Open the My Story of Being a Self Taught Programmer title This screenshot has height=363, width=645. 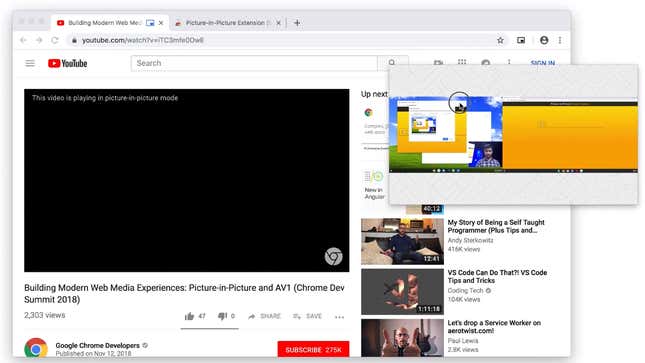coord(496,226)
